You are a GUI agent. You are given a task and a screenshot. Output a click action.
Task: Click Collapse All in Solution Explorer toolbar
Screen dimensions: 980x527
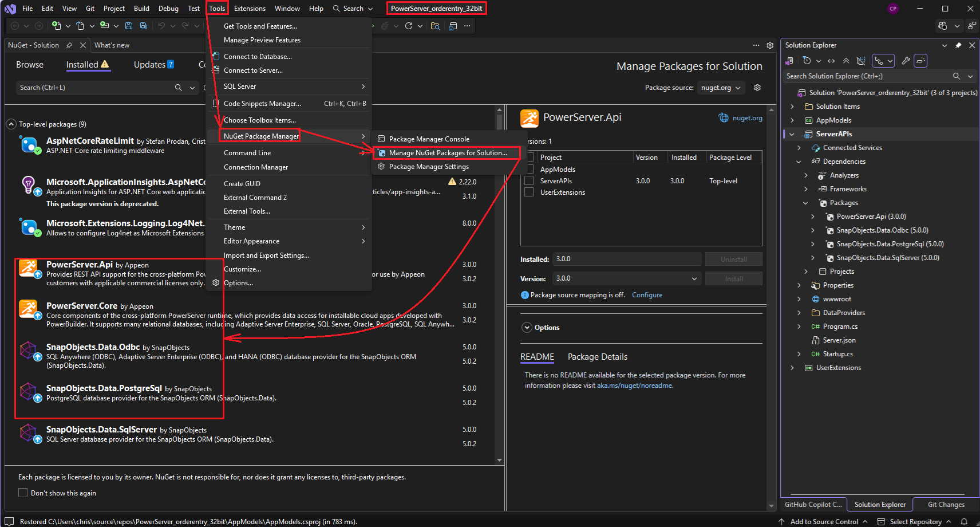pyautogui.click(x=846, y=61)
